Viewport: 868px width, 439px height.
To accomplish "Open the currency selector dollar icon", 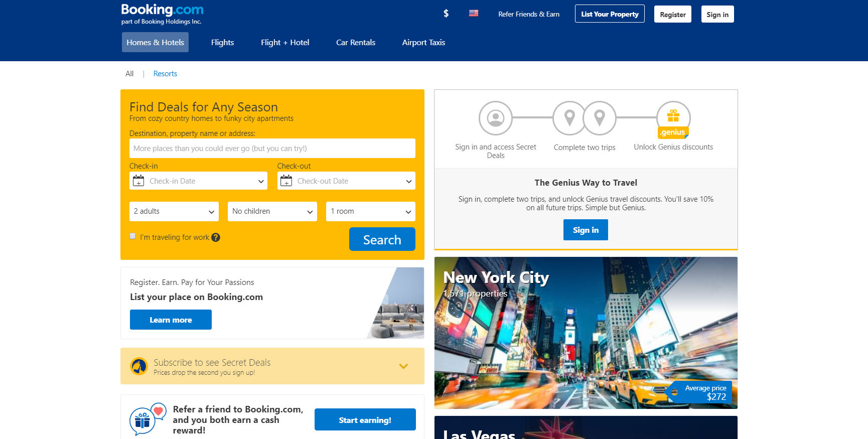I will [x=446, y=14].
